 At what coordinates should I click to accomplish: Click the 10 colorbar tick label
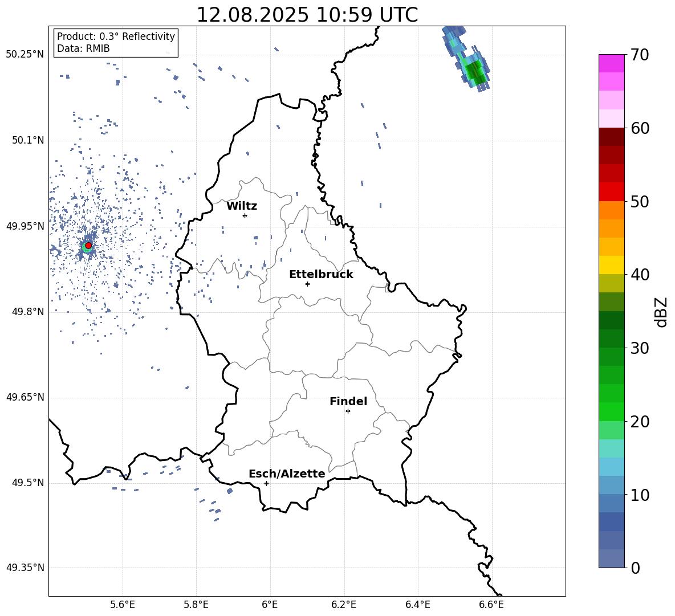pyautogui.click(x=640, y=495)
